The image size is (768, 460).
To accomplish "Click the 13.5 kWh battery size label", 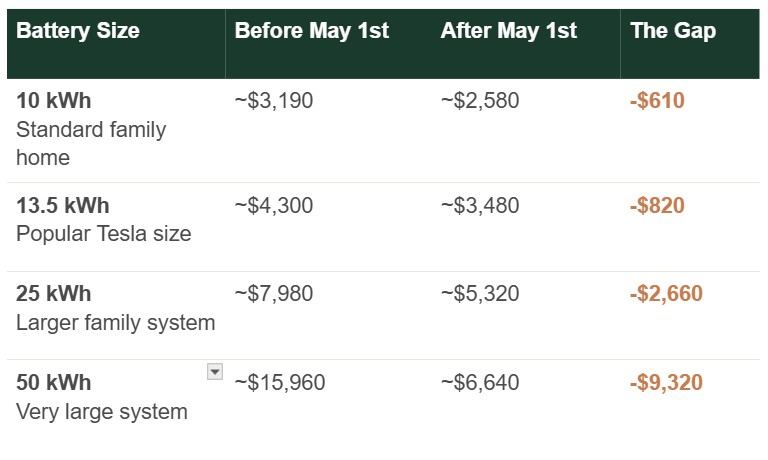I will [63, 205].
